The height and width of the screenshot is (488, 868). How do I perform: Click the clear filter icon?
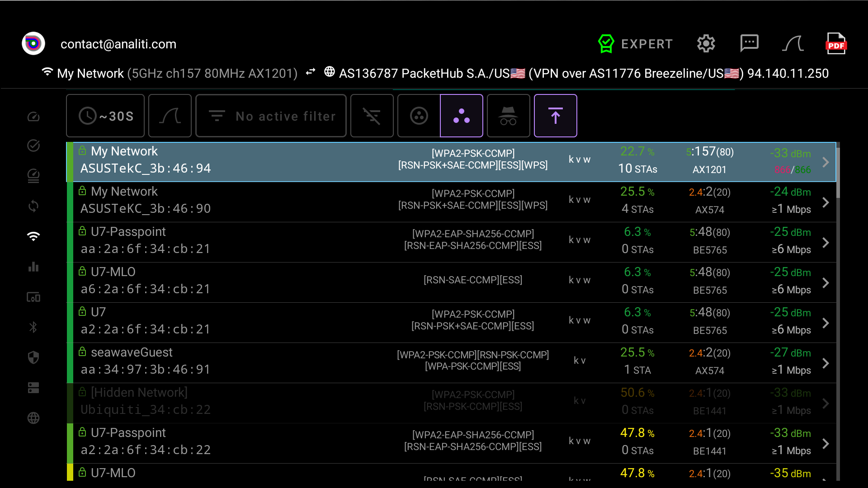point(372,116)
